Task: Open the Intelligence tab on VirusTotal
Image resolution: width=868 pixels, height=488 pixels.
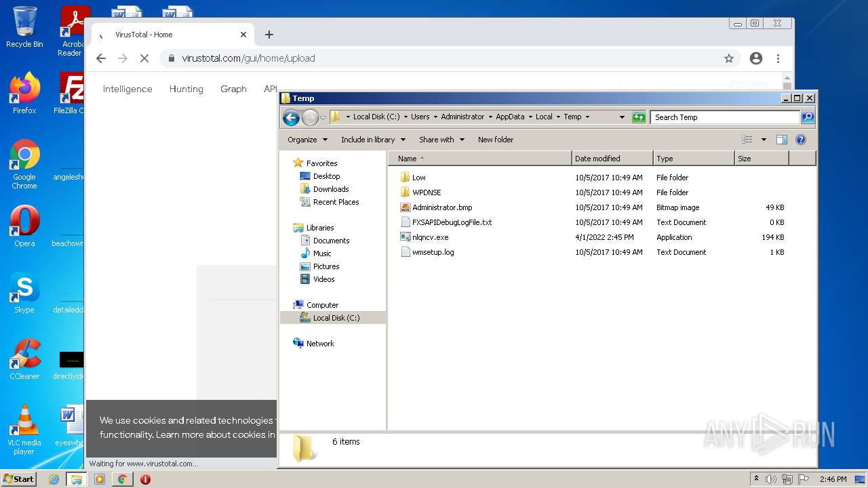Action: click(127, 89)
